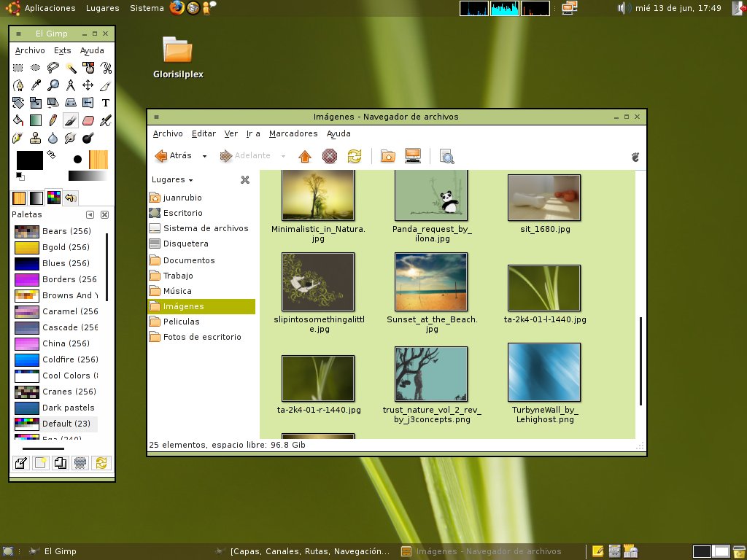Open the Marcadores menu in file browser
The height and width of the screenshot is (560, 747).
[x=293, y=134]
